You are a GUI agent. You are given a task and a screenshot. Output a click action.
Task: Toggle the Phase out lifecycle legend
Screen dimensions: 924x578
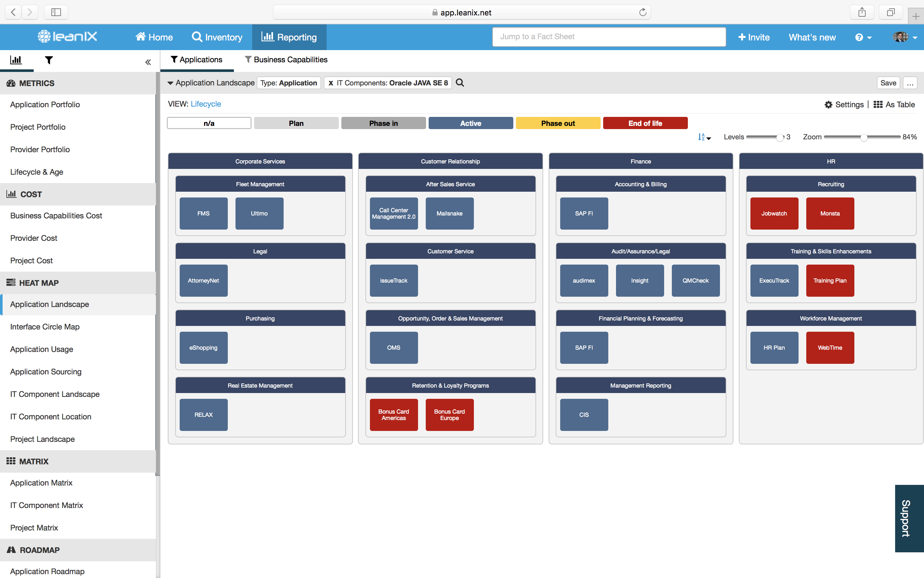coord(558,123)
